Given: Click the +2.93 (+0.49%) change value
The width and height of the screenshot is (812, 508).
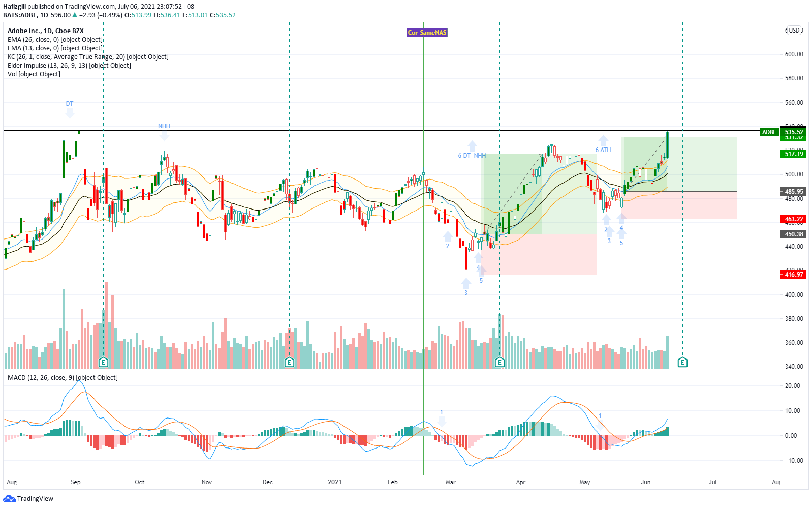Looking at the screenshot, I should click(101, 15).
